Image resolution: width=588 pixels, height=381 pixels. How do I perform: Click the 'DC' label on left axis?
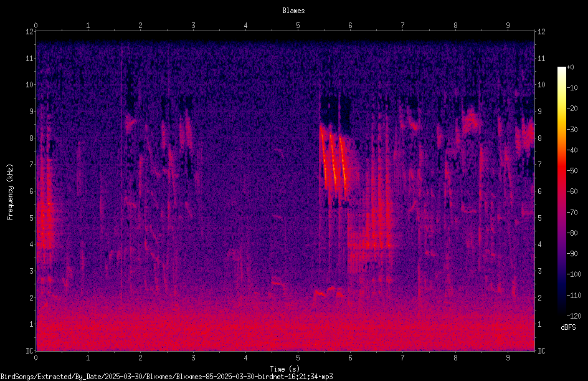29,351
